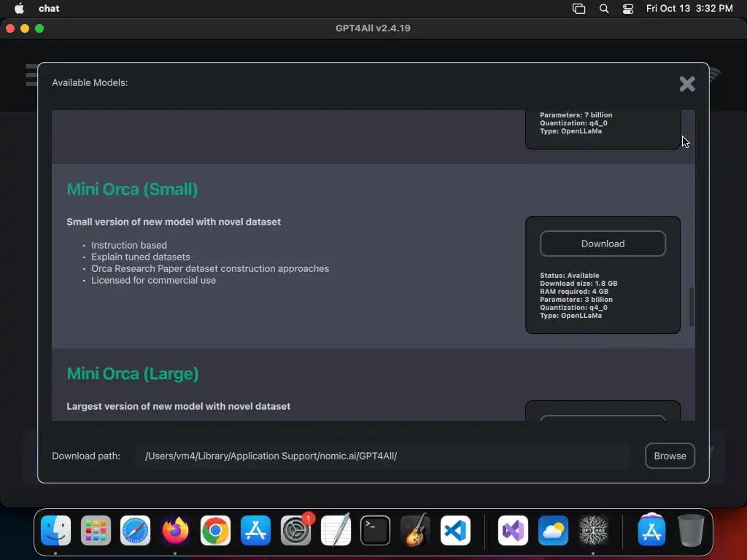Image resolution: width=747 pixels, height=560 pixels.
Task: Select 'Licensed for commercial use' bullet text
Action: (153, 281)
